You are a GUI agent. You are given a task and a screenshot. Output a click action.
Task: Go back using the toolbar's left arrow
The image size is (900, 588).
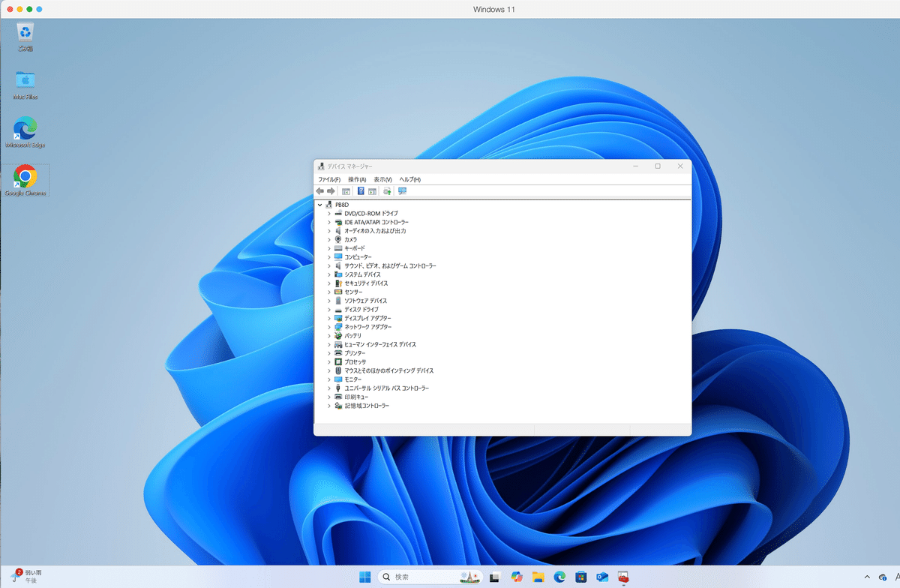(320, 191)
